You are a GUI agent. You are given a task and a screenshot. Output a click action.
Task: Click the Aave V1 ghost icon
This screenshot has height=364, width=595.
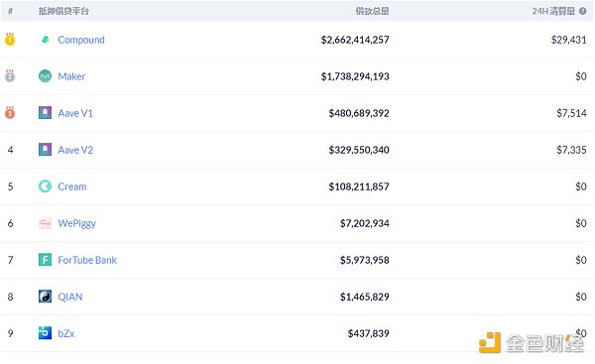[46, 113]
